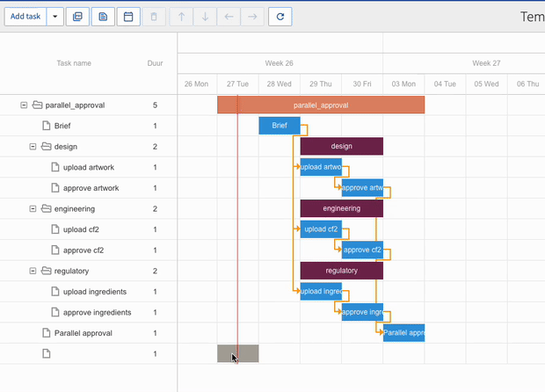Click the PDF export icon
Viewport: 545px width, 392px height.
pos(78,17)
